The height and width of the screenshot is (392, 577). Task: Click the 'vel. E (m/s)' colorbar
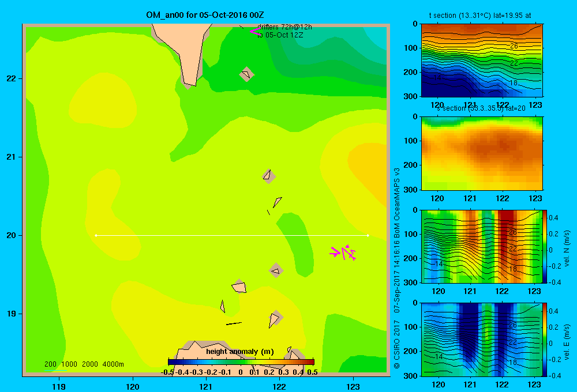tap(545, 340)
